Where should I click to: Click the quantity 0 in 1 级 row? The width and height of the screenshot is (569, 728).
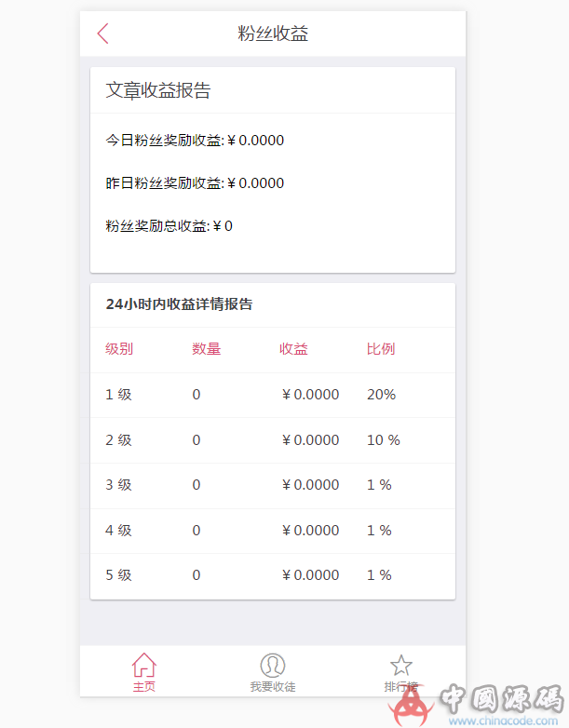(x=196, y=395)
